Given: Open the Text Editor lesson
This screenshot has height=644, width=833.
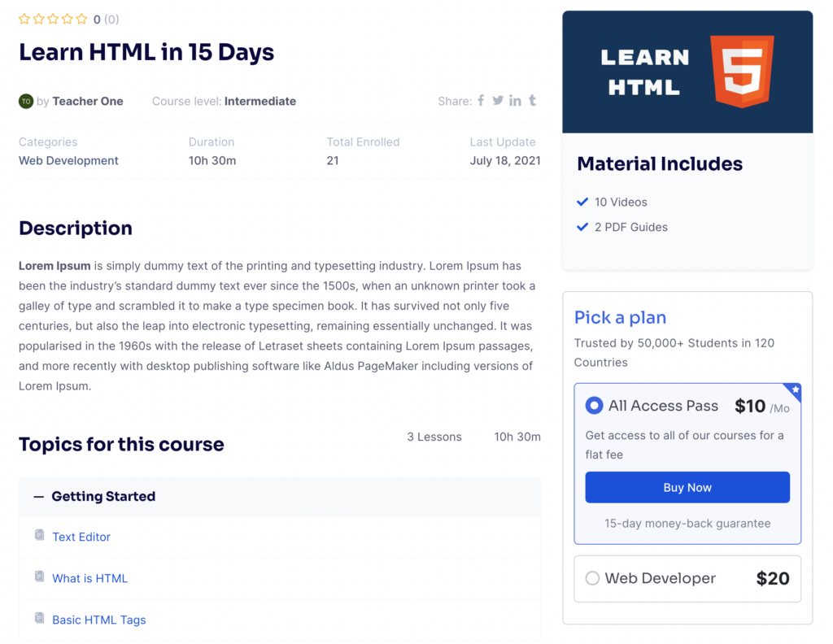Looking at the screenshot, I should 81,537.
